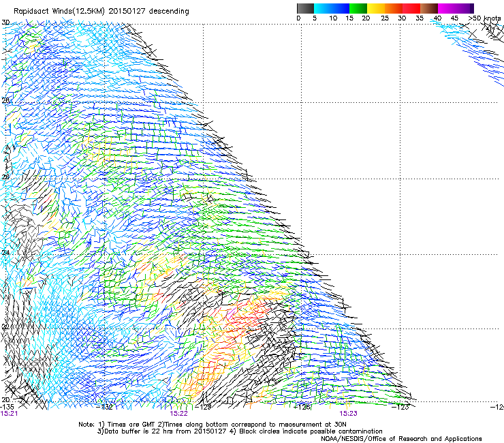Click the gray 0-5 knots legend swatch
Viewport: 504px width, 443px height.
pyautogui.click(x=305, y=8)
